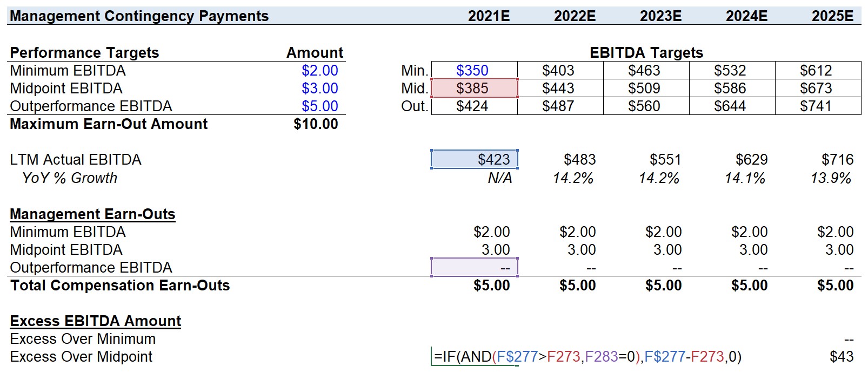Select the 2023E column header
The image size is (868, 373).
(x=660, y=16)
